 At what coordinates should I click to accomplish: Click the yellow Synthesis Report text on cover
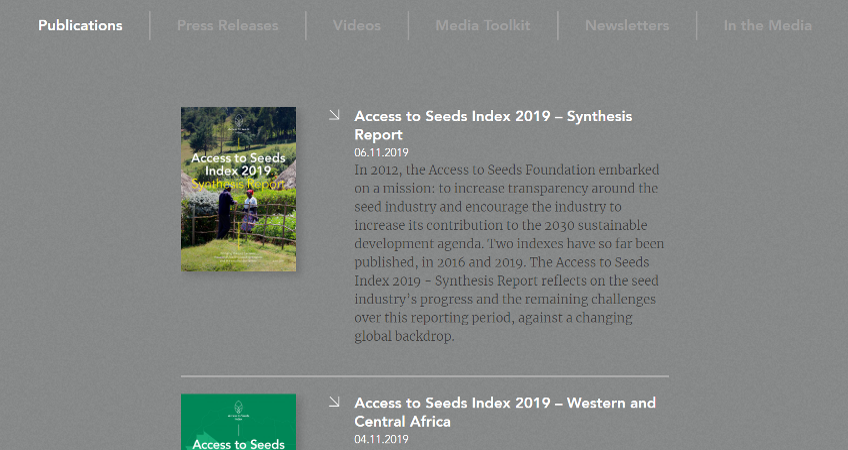(238, 184)
